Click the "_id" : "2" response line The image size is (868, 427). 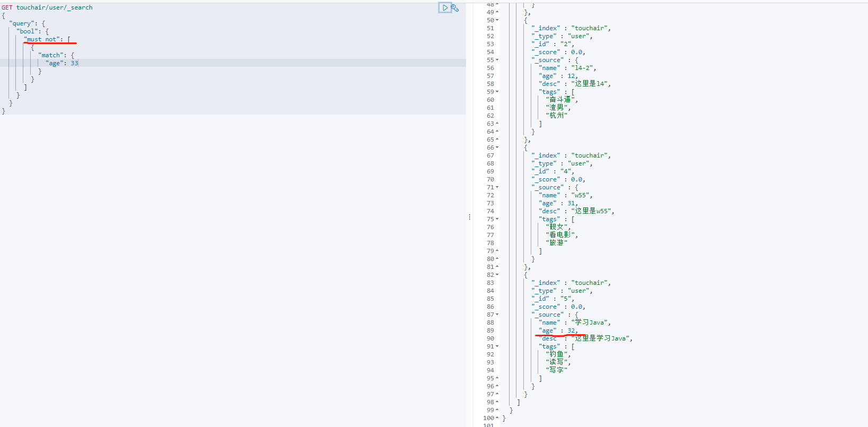click(x=553, y=44)
